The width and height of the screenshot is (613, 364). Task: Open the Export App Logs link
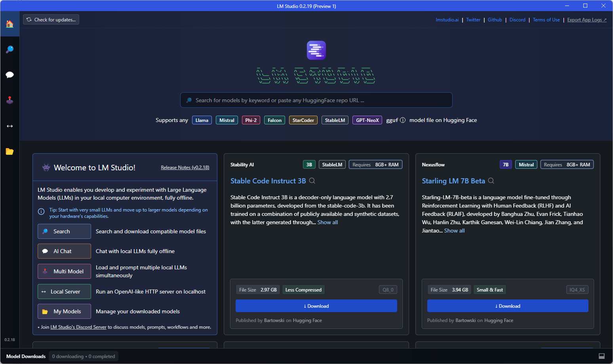(x=586, y=20)
